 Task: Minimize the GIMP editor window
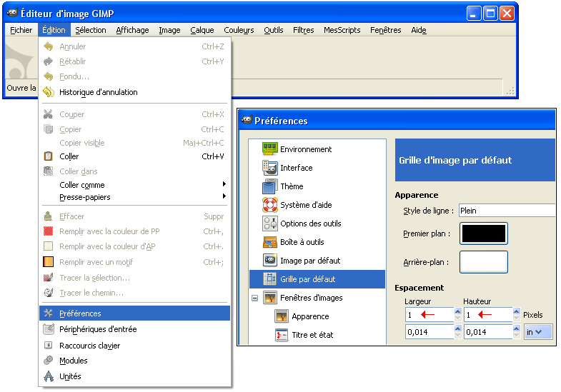coord(474,14)
